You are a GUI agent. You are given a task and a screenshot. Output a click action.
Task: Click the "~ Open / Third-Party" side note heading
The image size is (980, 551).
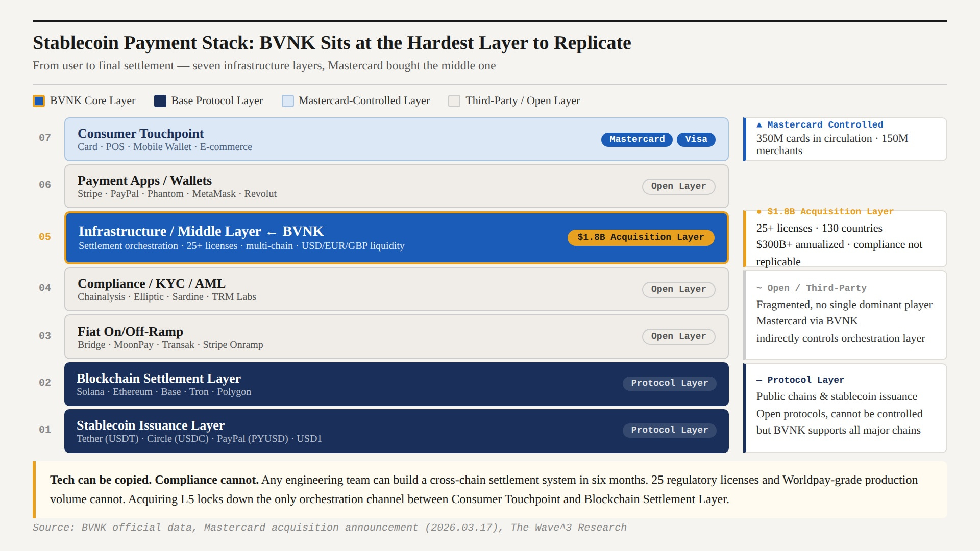pyautogui.click(x=812, y=288)
